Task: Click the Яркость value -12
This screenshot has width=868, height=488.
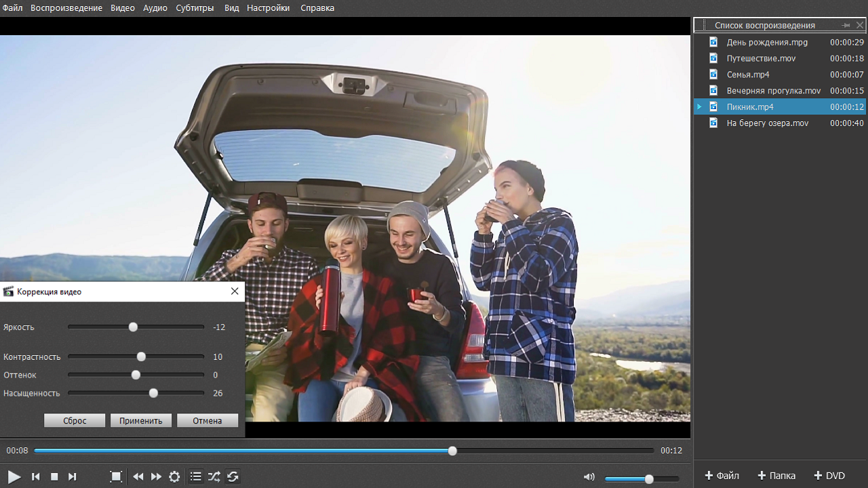Action: (218, 327)
